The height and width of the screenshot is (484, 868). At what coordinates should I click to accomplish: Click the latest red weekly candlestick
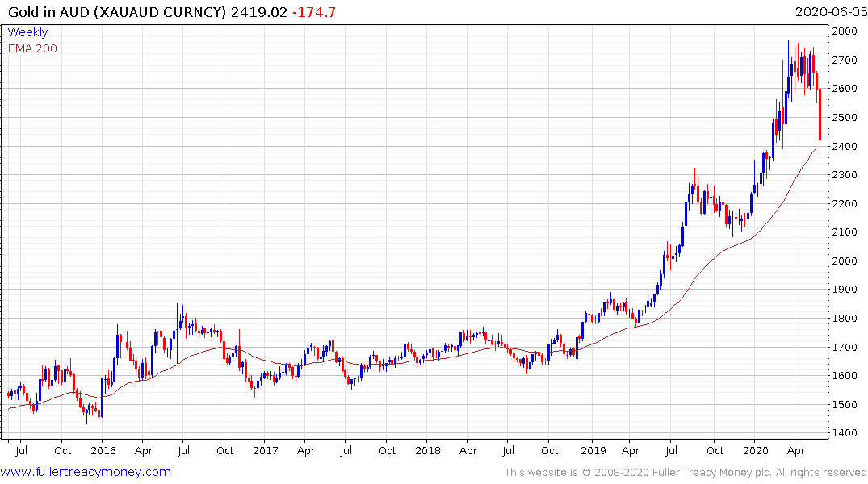pos(820,115)
